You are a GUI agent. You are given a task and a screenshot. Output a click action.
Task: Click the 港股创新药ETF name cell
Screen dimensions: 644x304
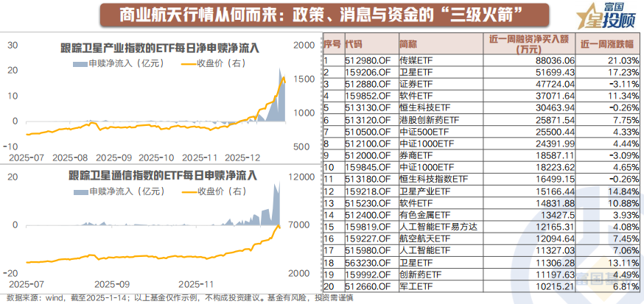[x=441, y=120]
